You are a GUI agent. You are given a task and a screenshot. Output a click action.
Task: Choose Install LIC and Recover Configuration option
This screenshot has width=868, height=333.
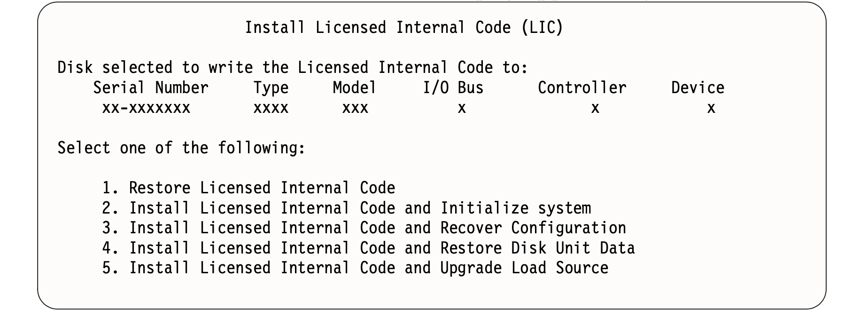pos(364,228)
